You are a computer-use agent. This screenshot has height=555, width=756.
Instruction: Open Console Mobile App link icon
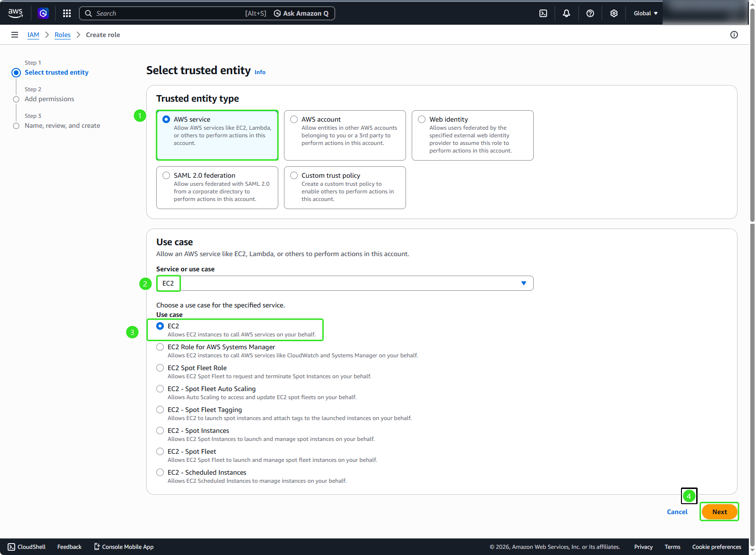pos(97,547)
